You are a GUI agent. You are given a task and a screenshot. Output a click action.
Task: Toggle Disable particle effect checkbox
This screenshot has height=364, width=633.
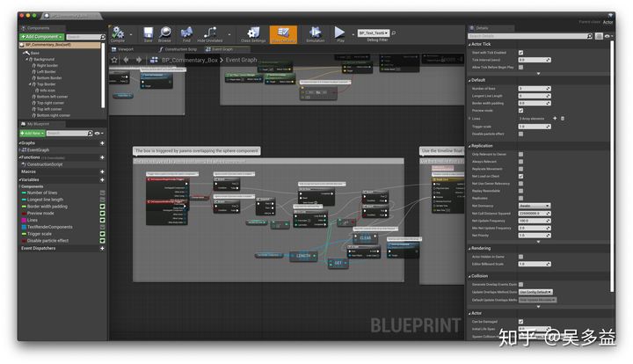pos(520,134)
